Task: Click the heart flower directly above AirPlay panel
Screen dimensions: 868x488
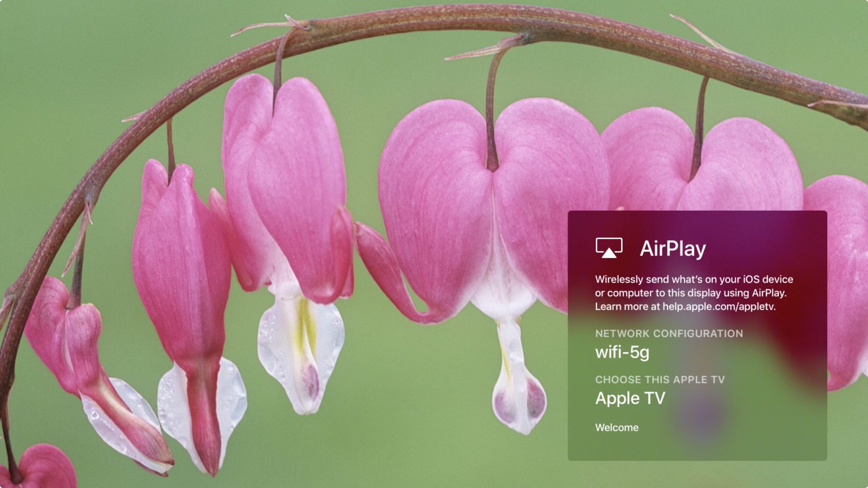Action: [702, 163]
